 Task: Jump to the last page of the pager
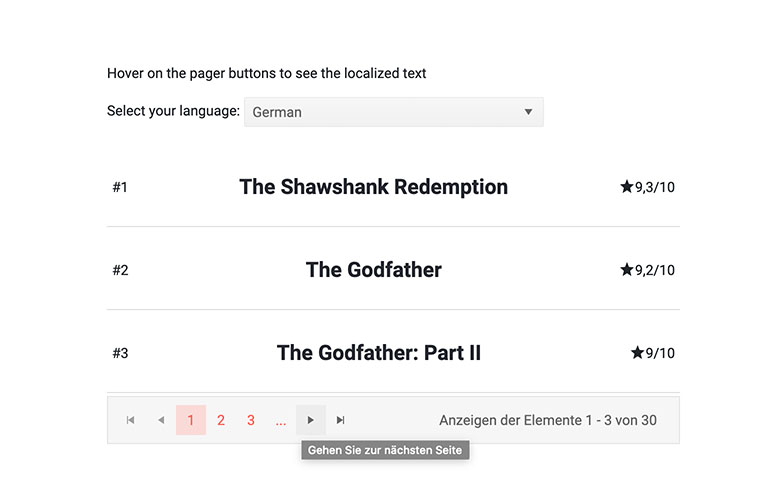point(341,421)
